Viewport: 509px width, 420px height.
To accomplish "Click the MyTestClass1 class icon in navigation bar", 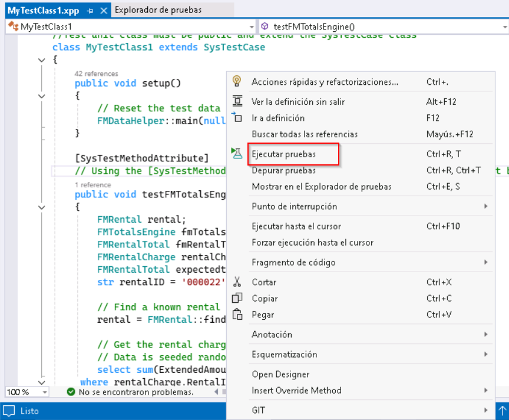I will tap(14, 27).
